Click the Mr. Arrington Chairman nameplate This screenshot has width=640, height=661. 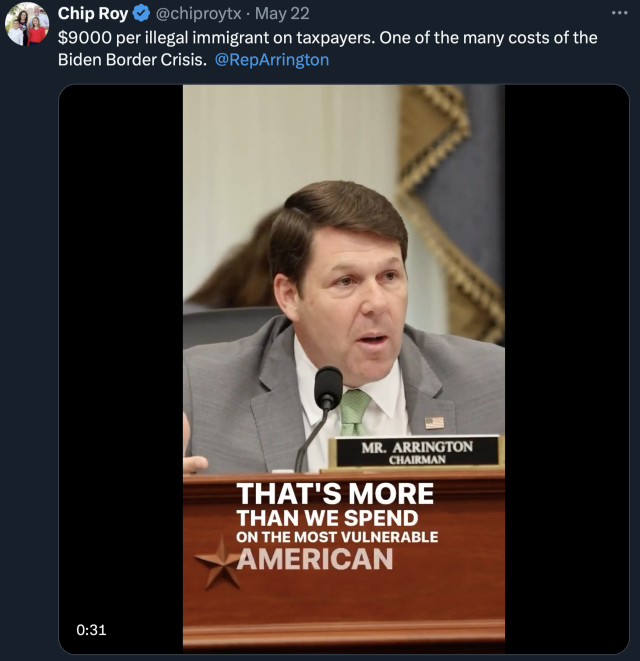417,452
